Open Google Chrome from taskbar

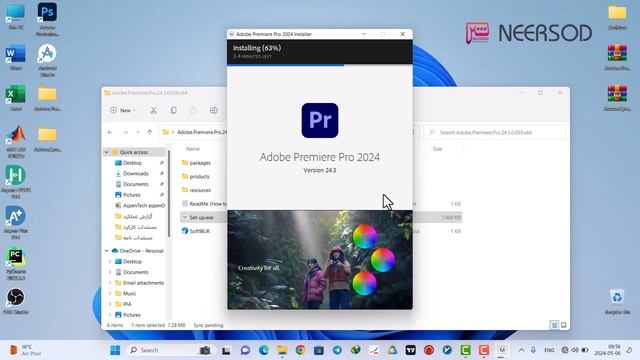pyautogui.click(x=300, y=350)
